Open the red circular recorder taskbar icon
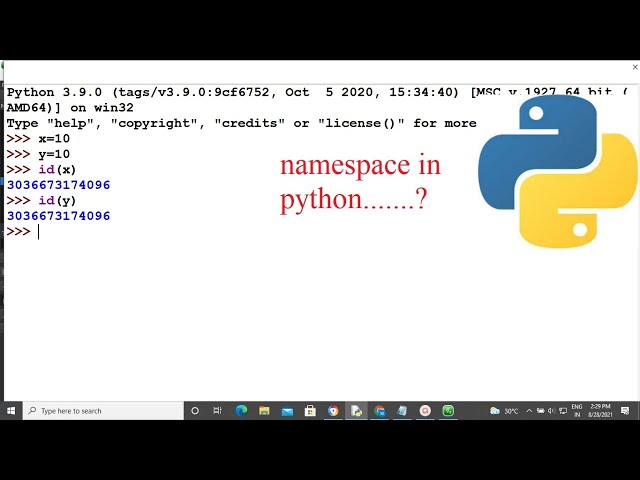This screenshot has height=480, width=640. pos(425,411)
